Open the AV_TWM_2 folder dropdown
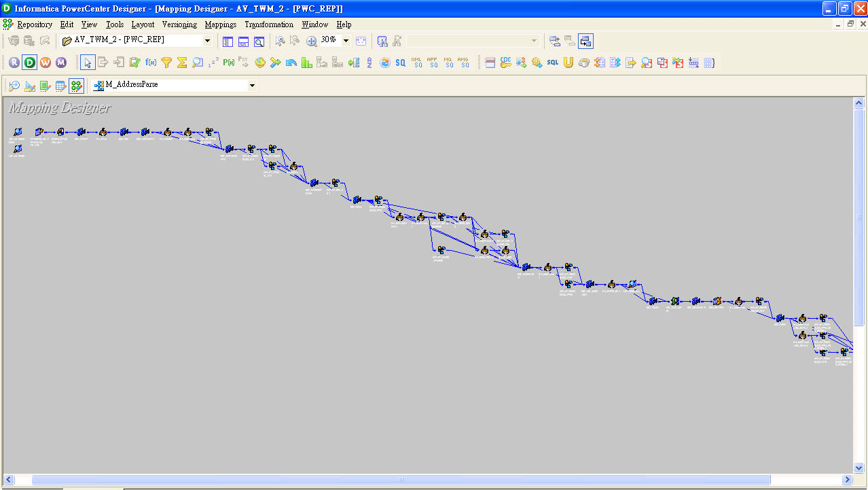This screenshot has width=868, height=490. pos(208,41)
